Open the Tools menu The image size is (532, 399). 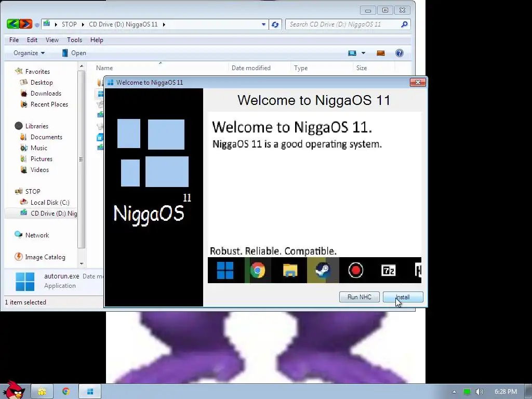(75, 40)
